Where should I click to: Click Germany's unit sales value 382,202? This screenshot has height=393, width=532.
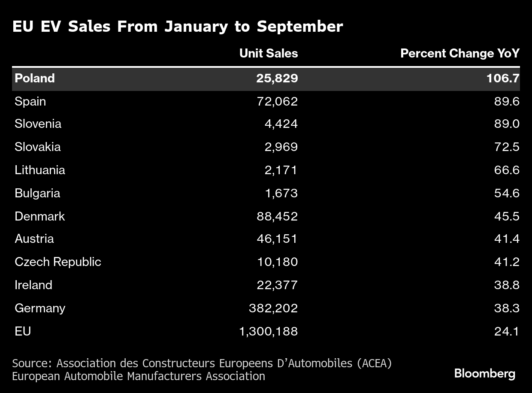[273, 308]
